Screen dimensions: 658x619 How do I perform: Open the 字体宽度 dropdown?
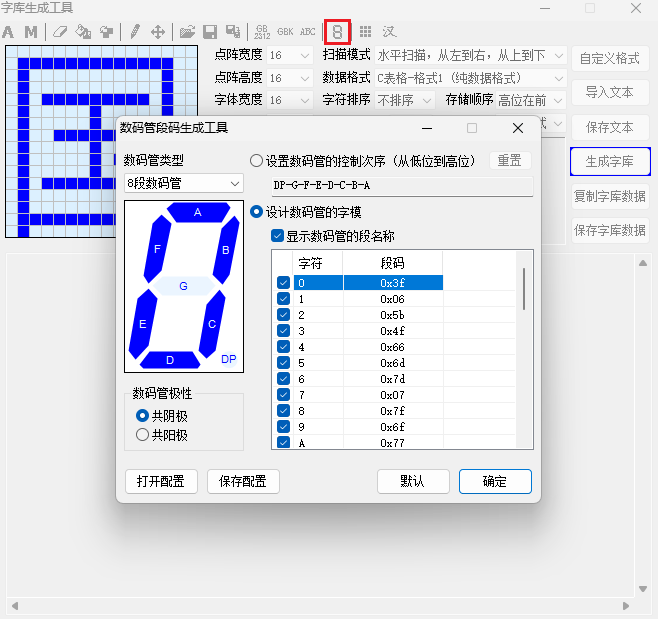290,100
